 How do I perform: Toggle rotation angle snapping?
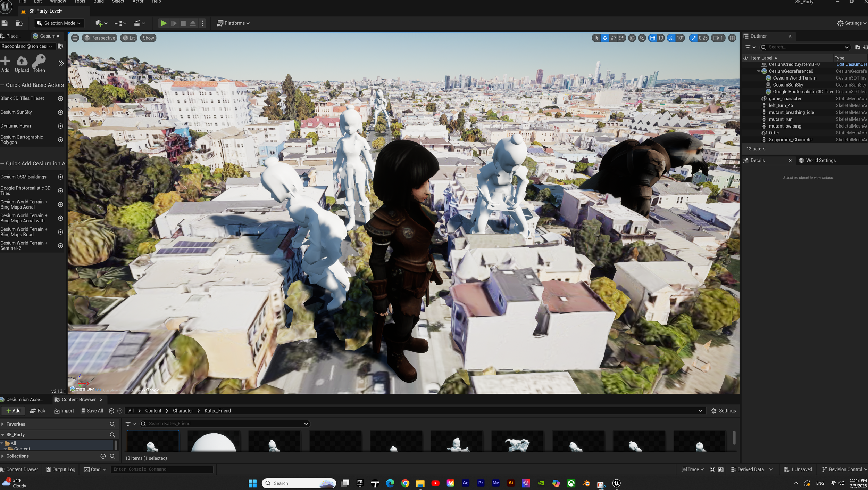click(672, 38)
